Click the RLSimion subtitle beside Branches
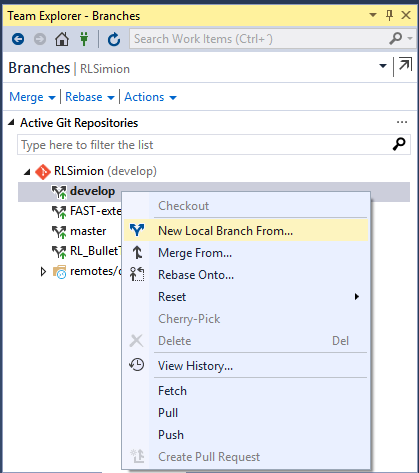This screenshot has width=419, height=473. pos(105,69)
